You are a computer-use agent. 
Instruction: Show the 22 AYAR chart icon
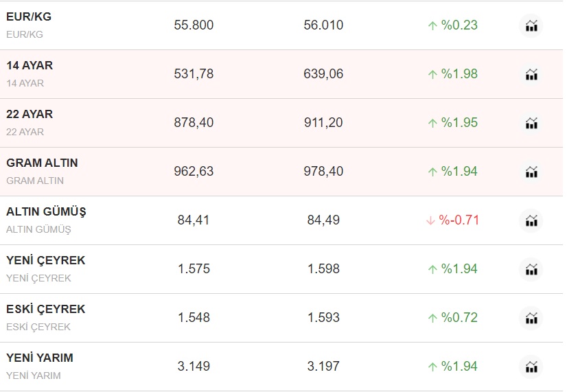click(531, 124)
